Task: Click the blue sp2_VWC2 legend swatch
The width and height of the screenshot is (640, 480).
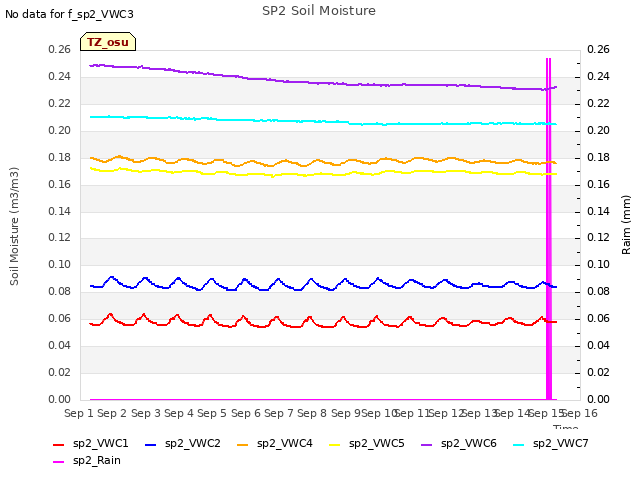Action: 151,445
